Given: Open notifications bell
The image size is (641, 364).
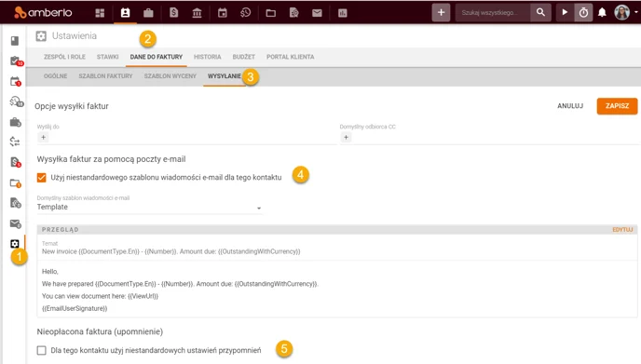Looking at the screenshot, I should (x=602, y=13).
